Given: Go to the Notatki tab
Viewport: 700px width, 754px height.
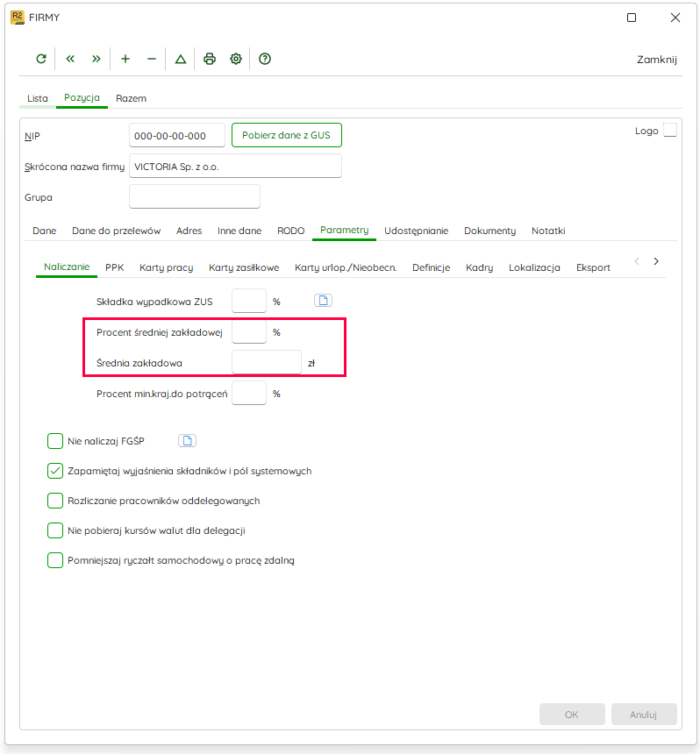Looking at the screenshot, I should (548, 231).
